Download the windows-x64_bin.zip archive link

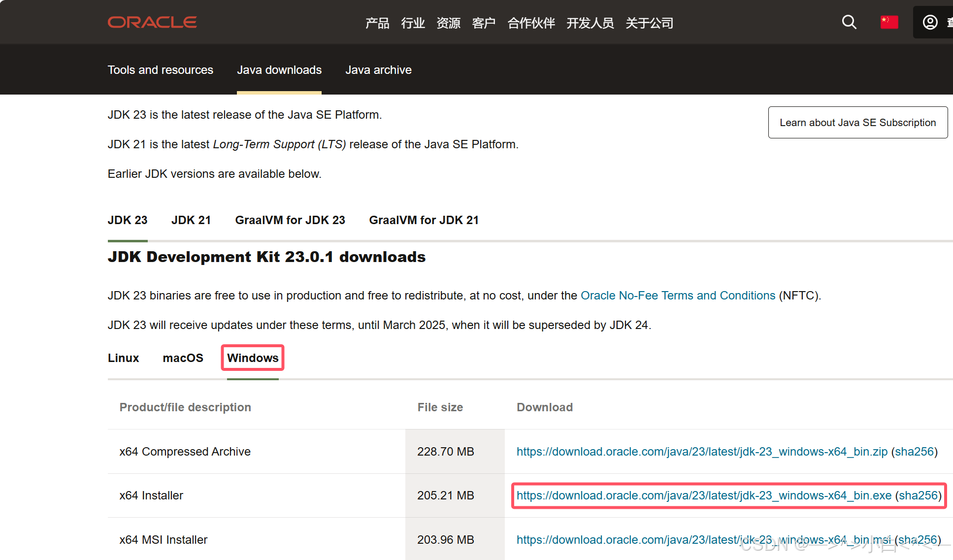click(x=702, y=452)
